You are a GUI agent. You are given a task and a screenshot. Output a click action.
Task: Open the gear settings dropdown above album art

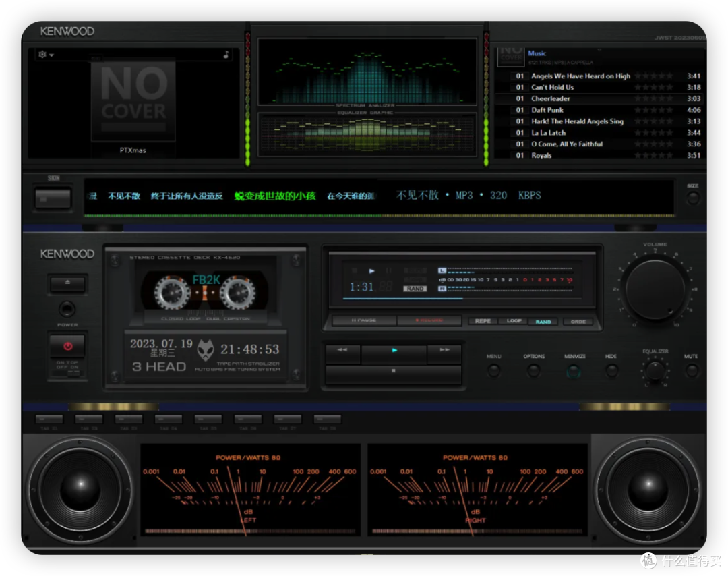pos(46,55)
